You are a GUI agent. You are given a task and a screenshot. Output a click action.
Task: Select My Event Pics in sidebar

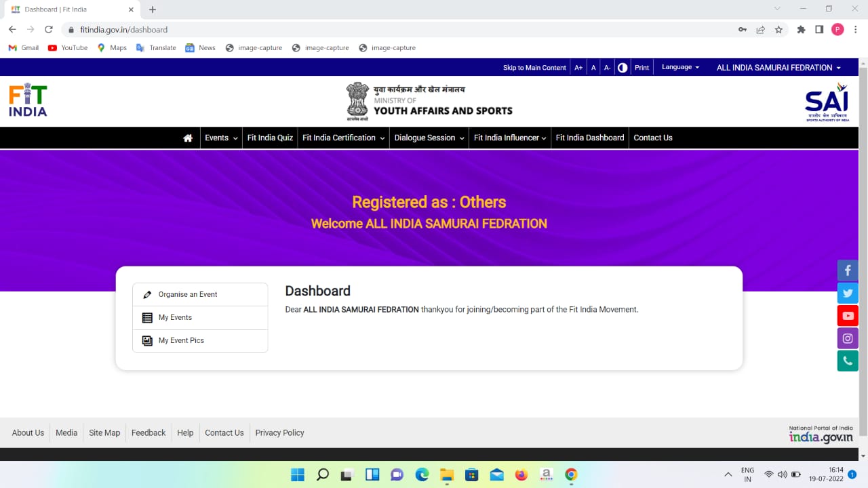pos(200,341)
